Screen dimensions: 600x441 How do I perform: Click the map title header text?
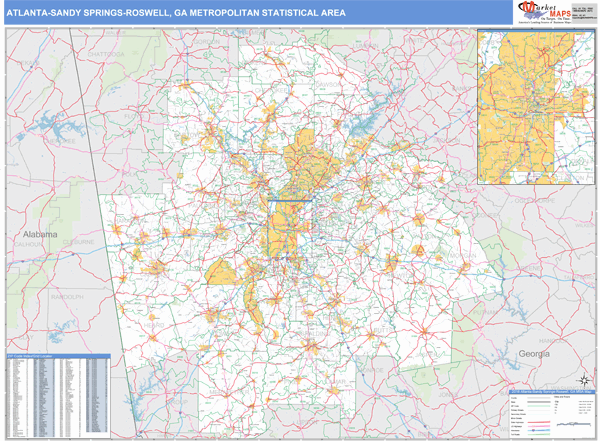pos(176,12)
